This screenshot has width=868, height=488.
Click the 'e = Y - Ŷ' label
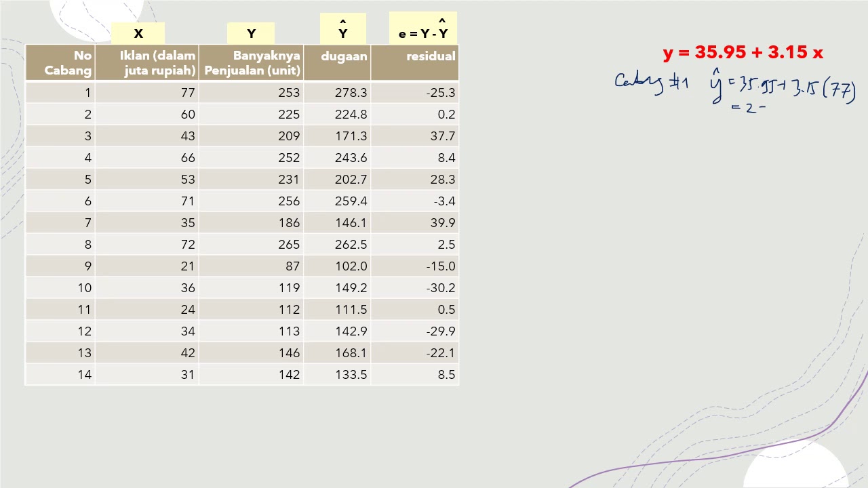423,29
